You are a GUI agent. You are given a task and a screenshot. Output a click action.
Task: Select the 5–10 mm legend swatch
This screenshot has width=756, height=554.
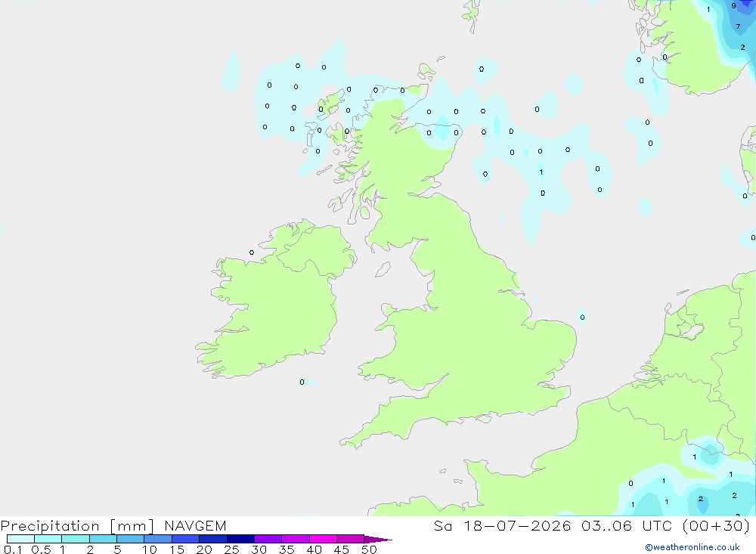(x=130, y=539)
